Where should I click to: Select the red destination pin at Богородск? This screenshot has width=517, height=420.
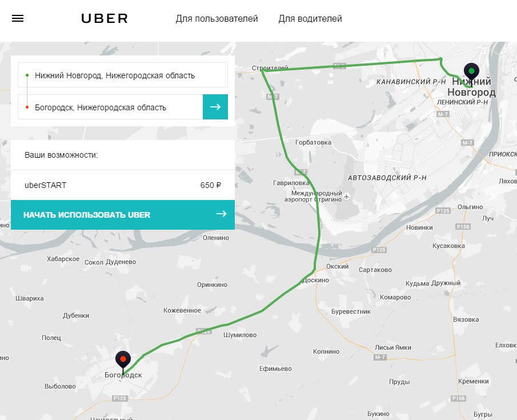coord(123,360)
